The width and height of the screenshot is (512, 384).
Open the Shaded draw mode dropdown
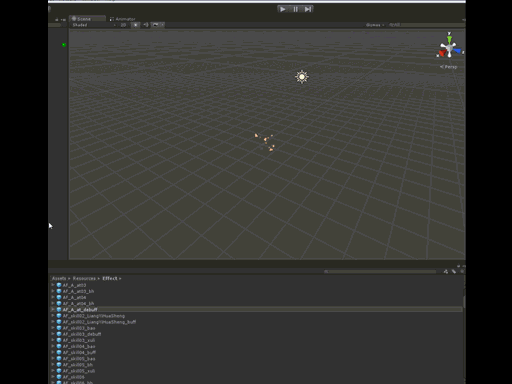(94, 25)
